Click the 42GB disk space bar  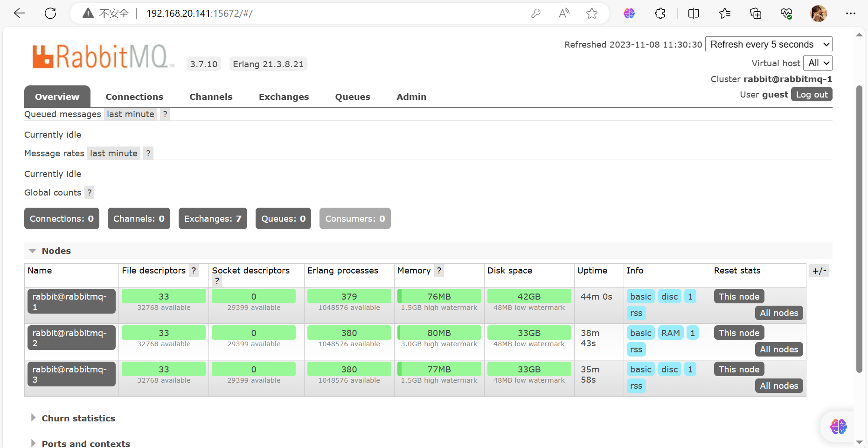point(529,296)
